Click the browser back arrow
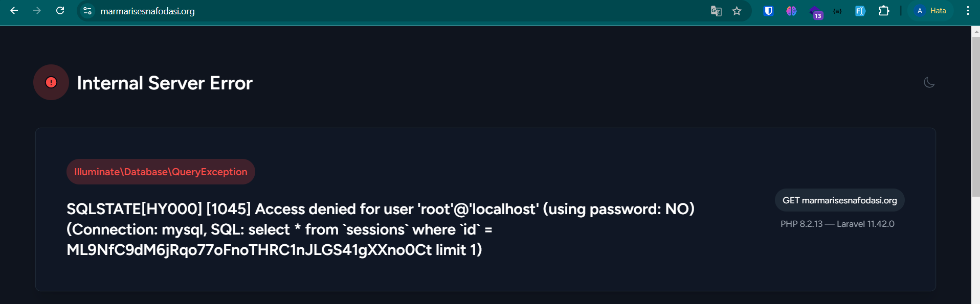The height and width of the screenshot is (304, 980). [x=14, y=11]
